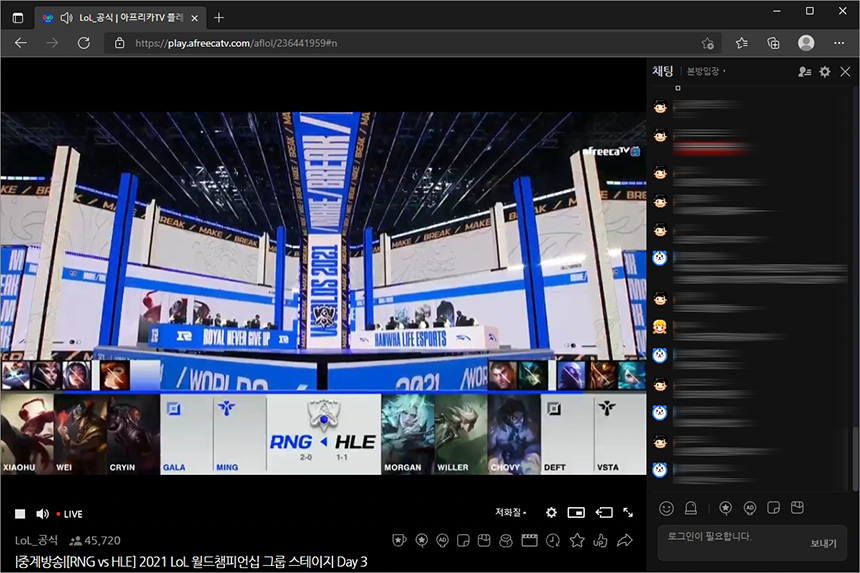860x573 pixels.
Task: Send a star balloon from the chat toolbar
Action: pos(725,508)
